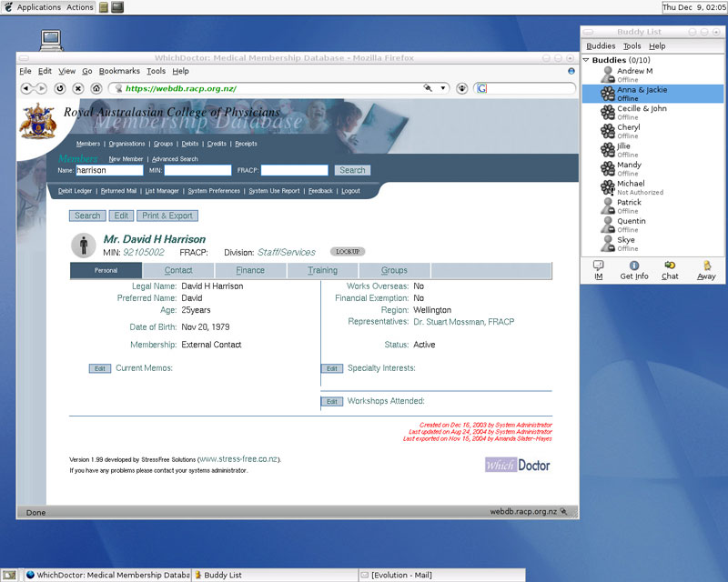Start a Chat from the Buddy List
Viewport: 728px width, 582px height.
670,270
